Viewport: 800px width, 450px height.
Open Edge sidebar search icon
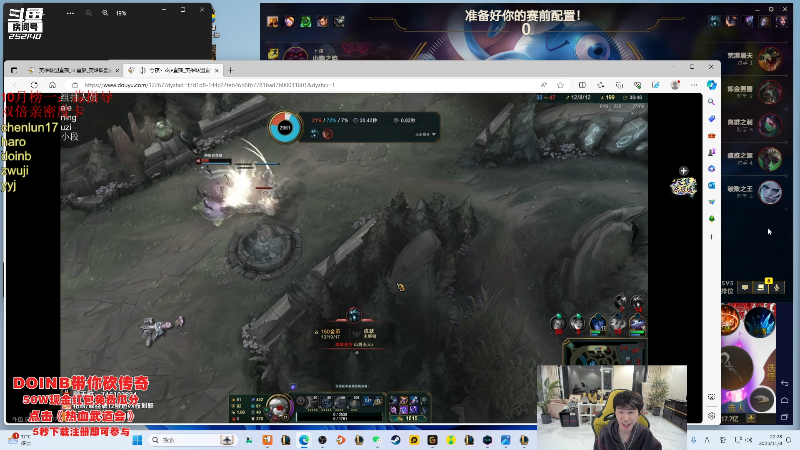click(x=711, y=102)
